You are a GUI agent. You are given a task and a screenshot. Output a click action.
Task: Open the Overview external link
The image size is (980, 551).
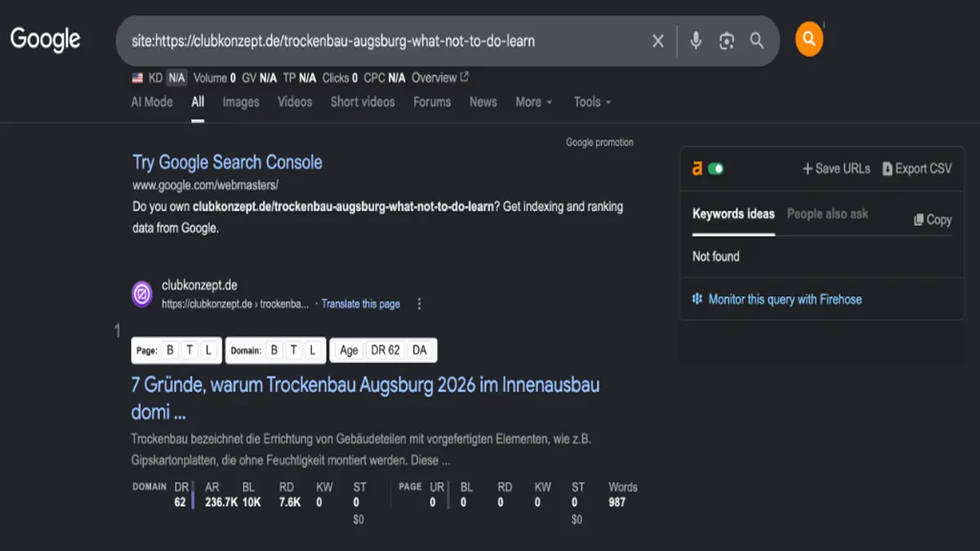(x=440, y=78)
